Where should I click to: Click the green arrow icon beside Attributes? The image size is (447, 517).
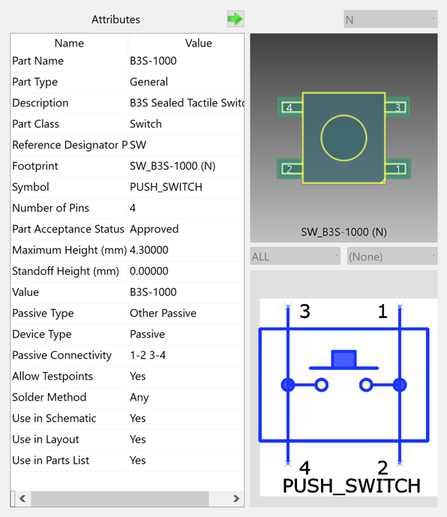coord(235,19)
